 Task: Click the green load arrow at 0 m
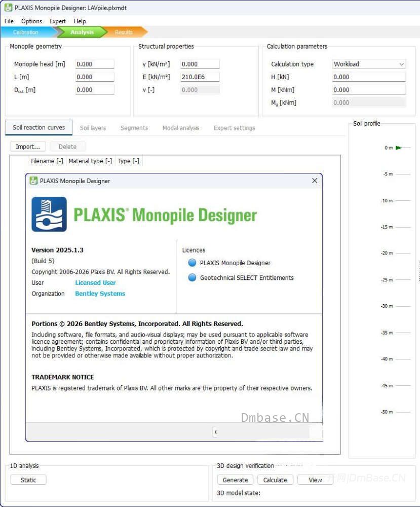pyautogui.click(x=399, y=148)
